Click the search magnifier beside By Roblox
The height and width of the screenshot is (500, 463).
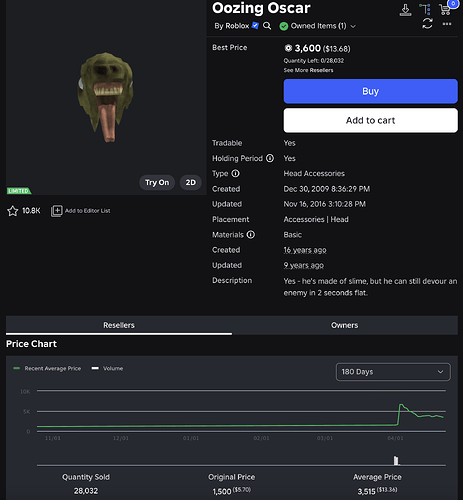pos(267,26)
